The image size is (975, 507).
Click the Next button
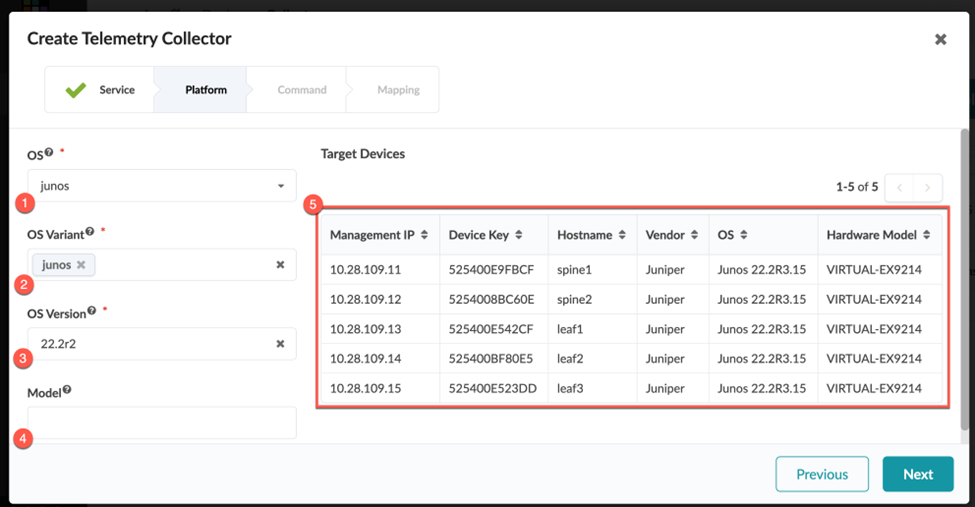pyautogui.click(x=917, y=474)
